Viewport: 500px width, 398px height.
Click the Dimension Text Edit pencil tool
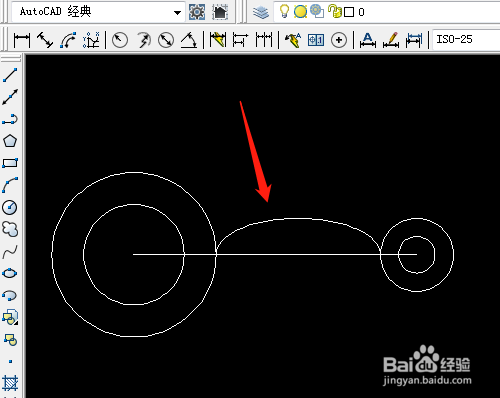[391, 40]
